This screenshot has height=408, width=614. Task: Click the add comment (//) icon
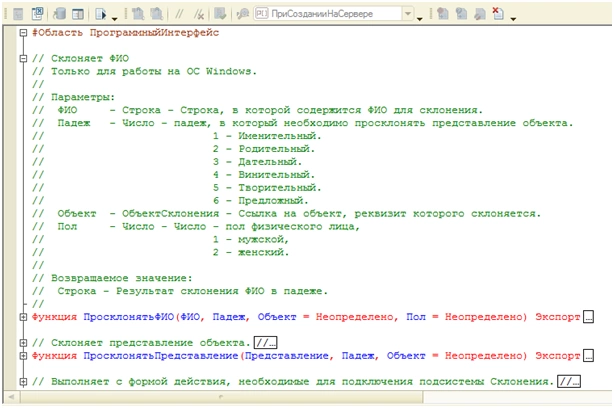179,14
